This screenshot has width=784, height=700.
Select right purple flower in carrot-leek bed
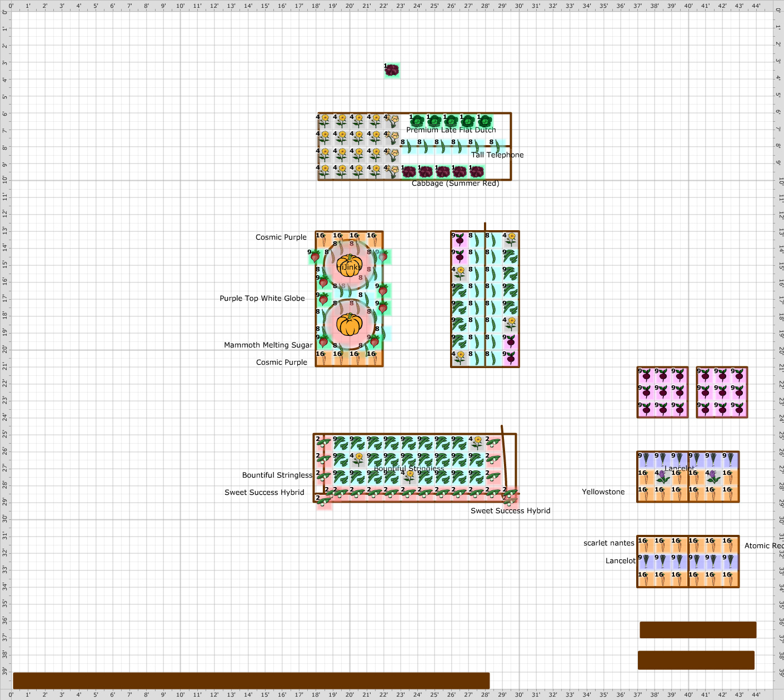713,476
